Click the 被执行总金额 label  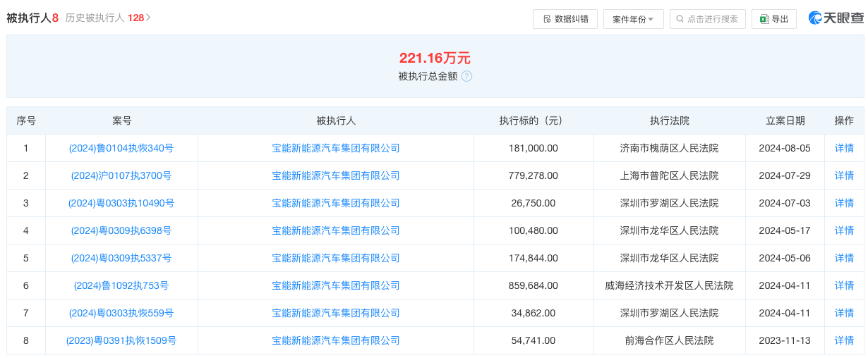click(x=428, y=76)
